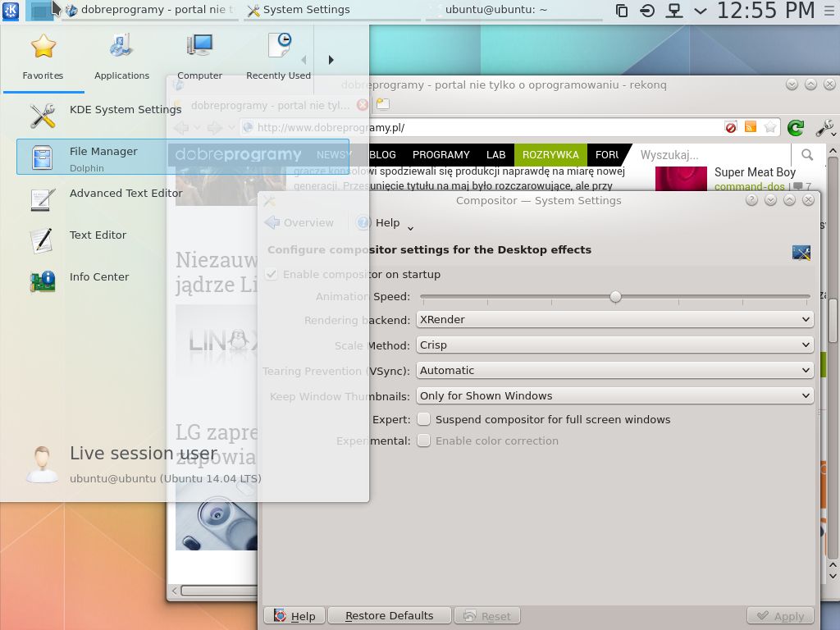Viewport: 840px width, 630px height.
Task: Click context help question mark in Compositor titlebar
Action: [x=751, y=200]
